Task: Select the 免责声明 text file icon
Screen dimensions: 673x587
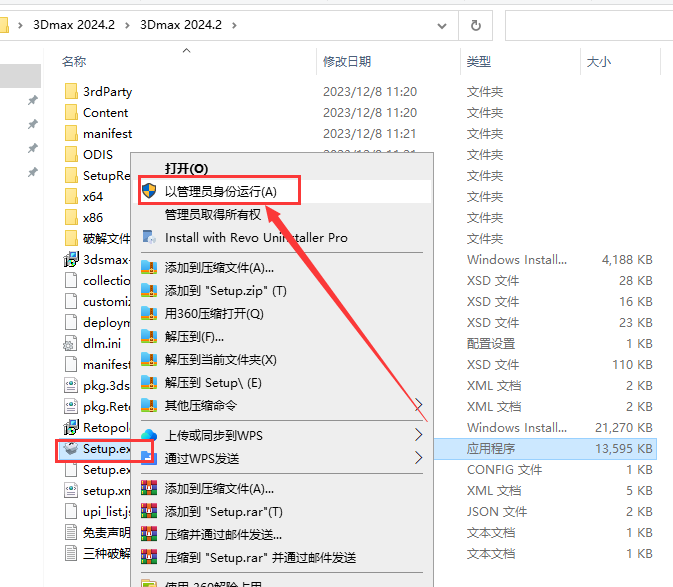Action: (x=71, y=533)
